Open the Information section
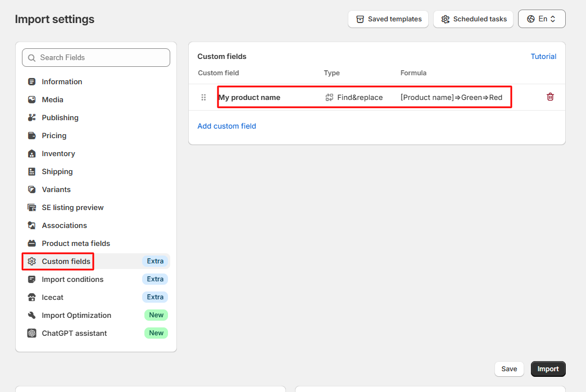586x392 pixels. coord(96,81)
